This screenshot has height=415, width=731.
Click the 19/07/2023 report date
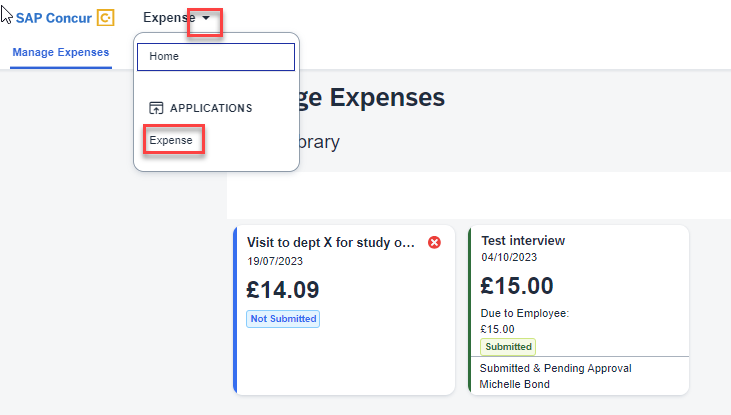276,261
